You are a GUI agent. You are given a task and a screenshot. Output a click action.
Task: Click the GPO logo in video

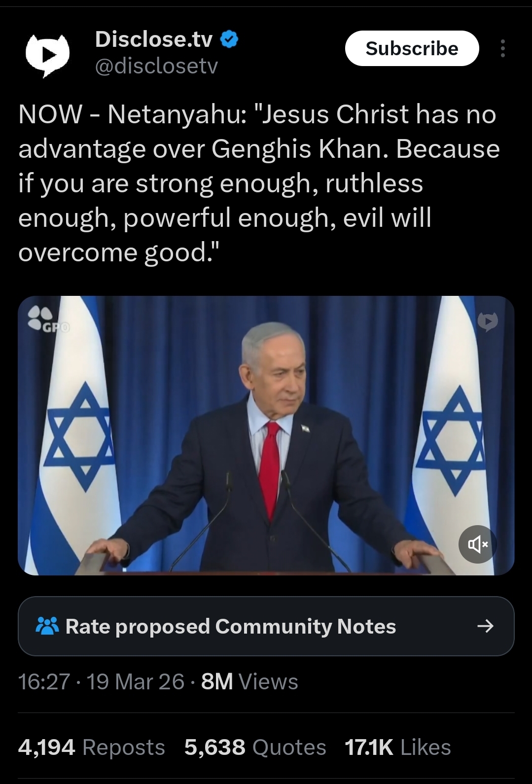tap(48, 319)
